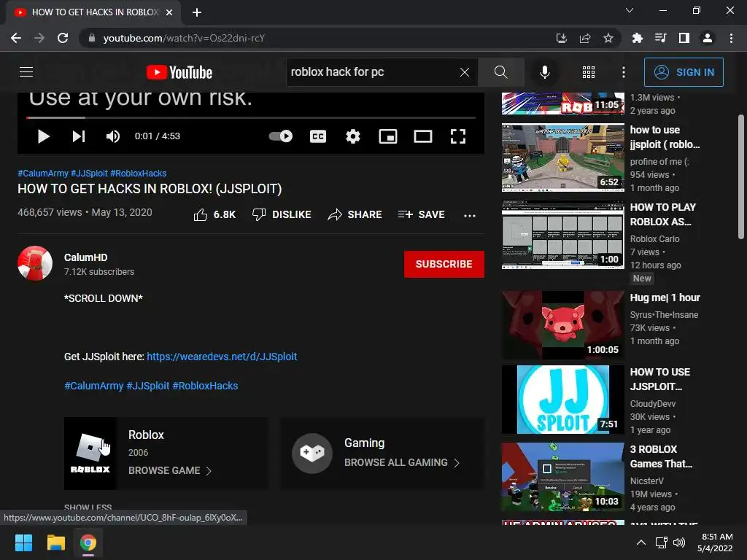Play the video
The height and width of the screenshot is (560, 747).
click(43, 136)
